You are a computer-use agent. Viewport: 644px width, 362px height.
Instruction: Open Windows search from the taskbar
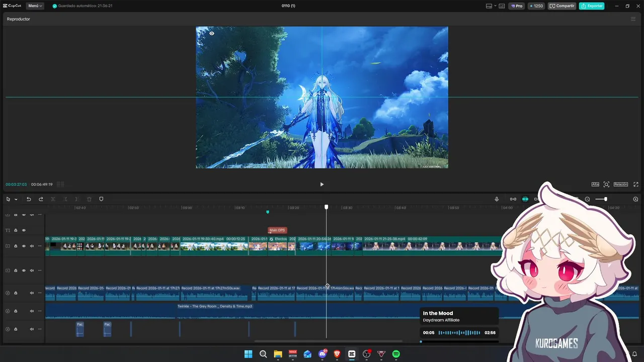point(263,354)
